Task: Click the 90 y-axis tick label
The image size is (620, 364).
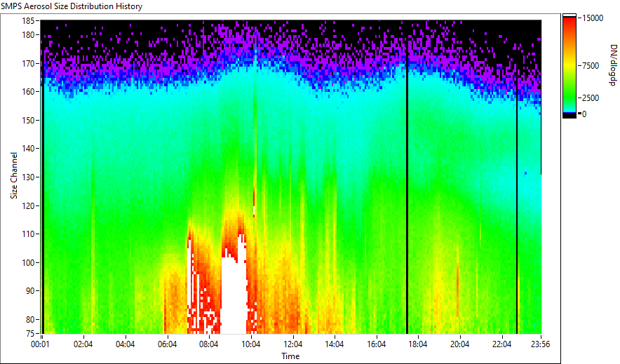Action: coord(30,291)
